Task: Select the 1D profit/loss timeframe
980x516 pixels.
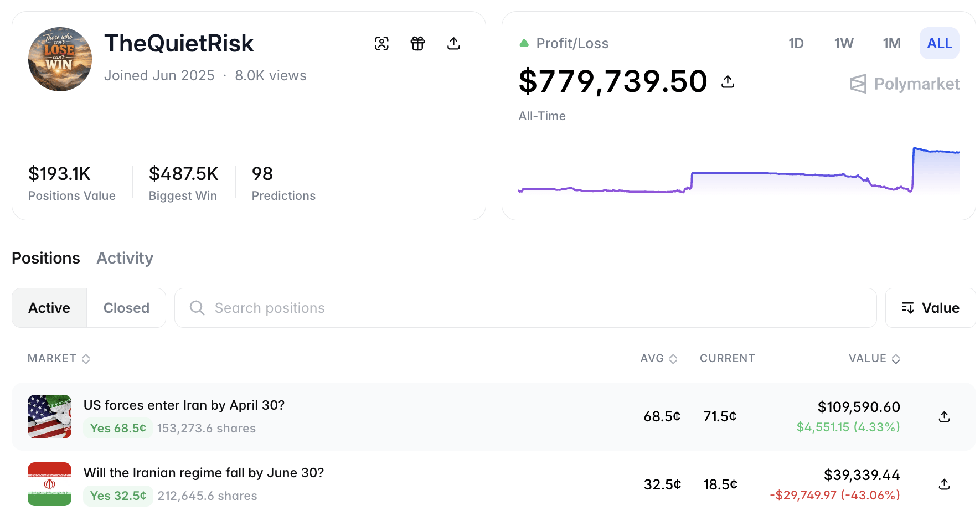Action: coord(796,43)
